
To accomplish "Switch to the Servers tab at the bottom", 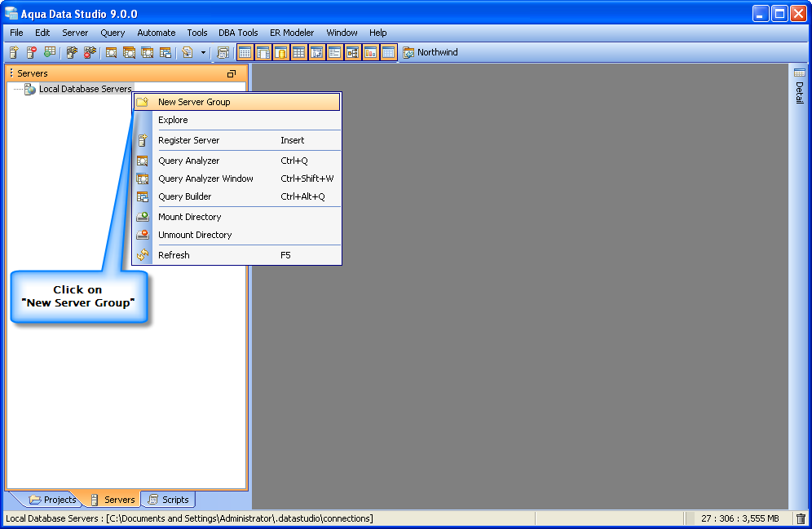I will [x=113, y=500].
